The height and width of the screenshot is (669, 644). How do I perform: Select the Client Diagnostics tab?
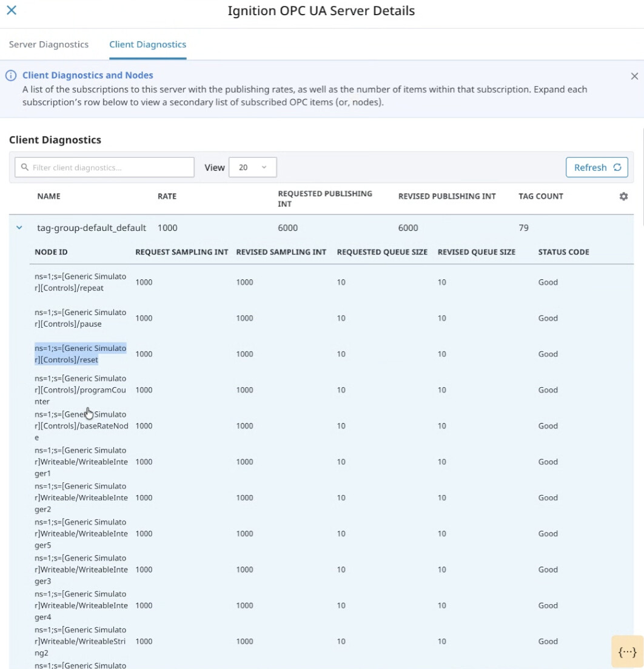[x=148, y=44]
